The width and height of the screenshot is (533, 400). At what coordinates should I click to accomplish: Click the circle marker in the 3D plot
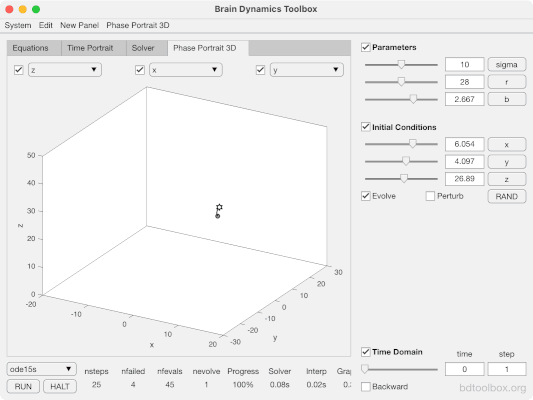pos(218,216)
